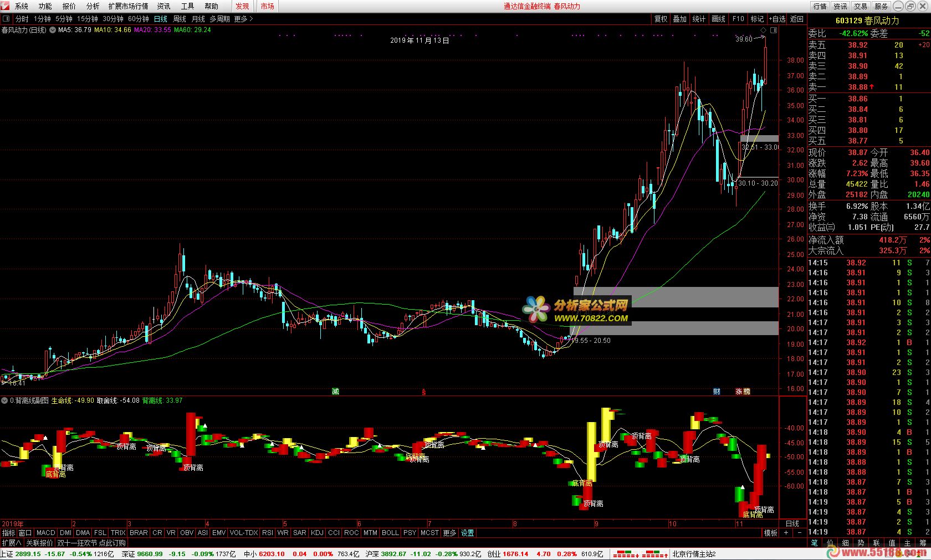The width and height of the screenshot is (931, 560).
Task: Select the 多周期 view
Action: point(219,19)
